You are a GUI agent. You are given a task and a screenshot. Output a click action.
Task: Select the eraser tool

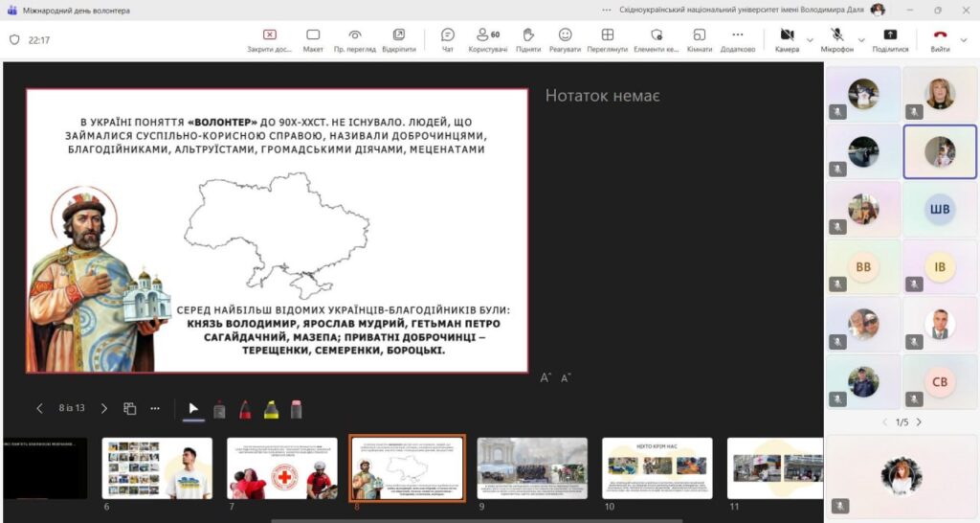(296, 409)
